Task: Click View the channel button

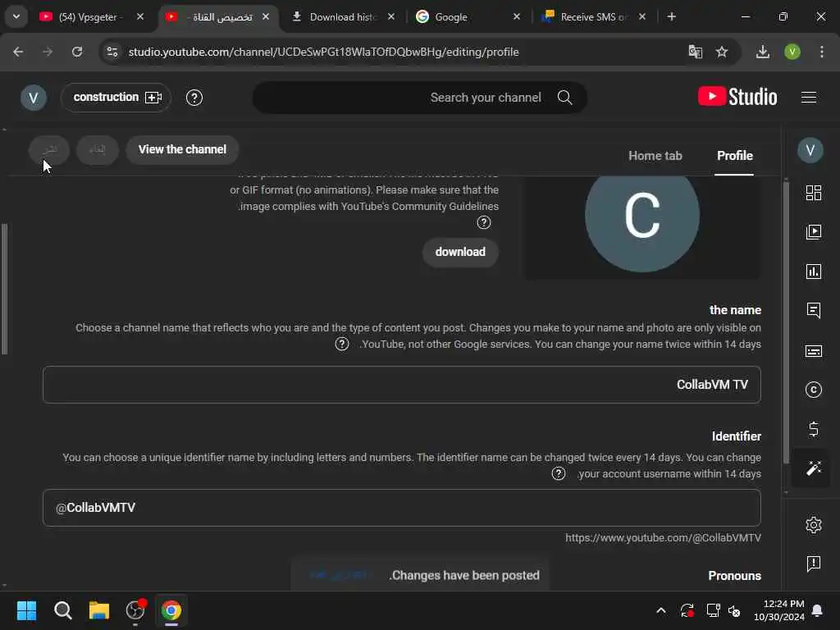Action: 182,149
